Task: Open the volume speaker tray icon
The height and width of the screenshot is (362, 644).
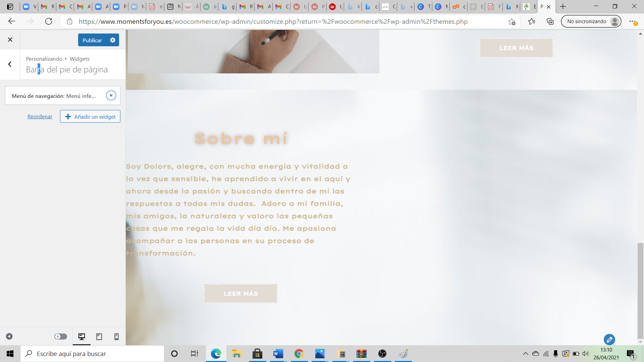Action: (x=586, y=354)
